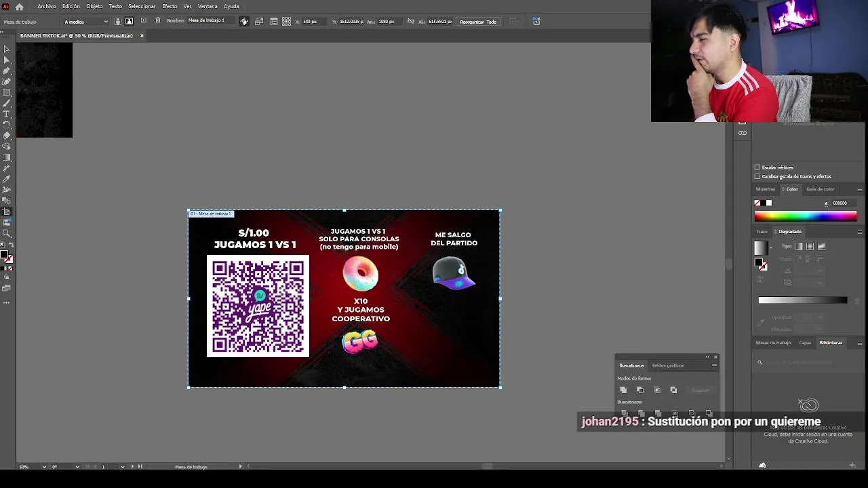Open the Edit Toolbar three dots
The image size is (868, 488).
coord(7,302)
